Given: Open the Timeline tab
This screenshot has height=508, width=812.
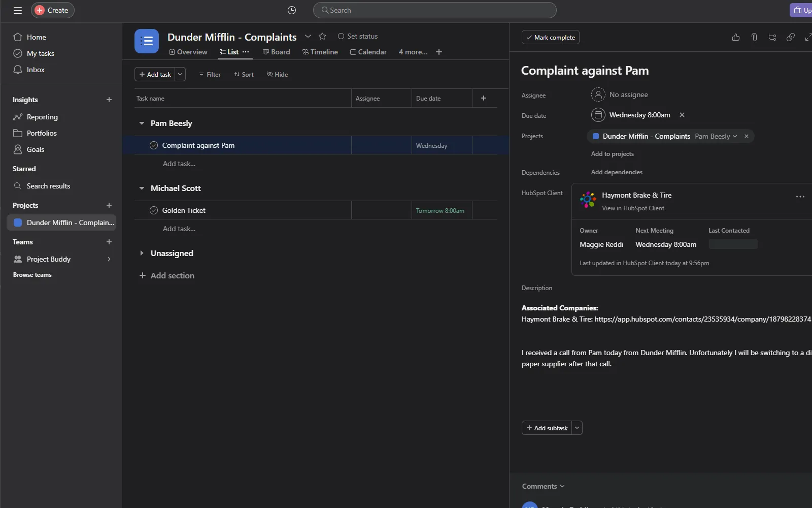Looking at the screenshot, I should coord(320,52).
